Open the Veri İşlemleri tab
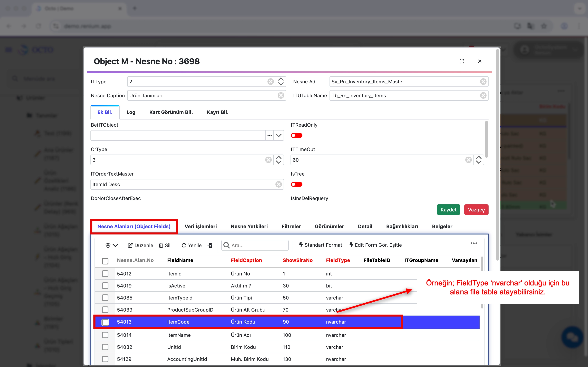 (200, 226)
